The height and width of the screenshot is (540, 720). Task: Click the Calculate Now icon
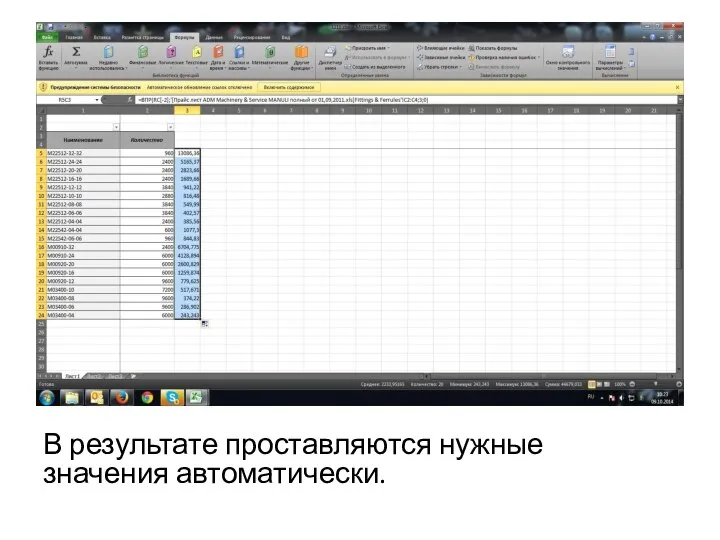[632, 51]
